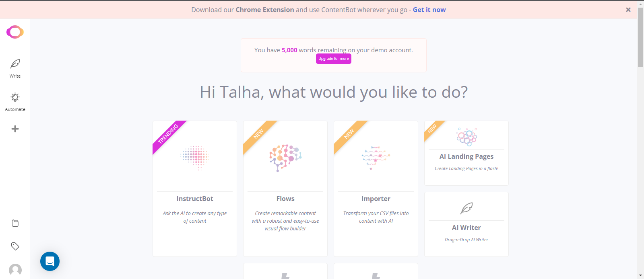Click the AI Landing Pages bubbles icon
Viewport: 644px width, 279px height.
point(466,137)
